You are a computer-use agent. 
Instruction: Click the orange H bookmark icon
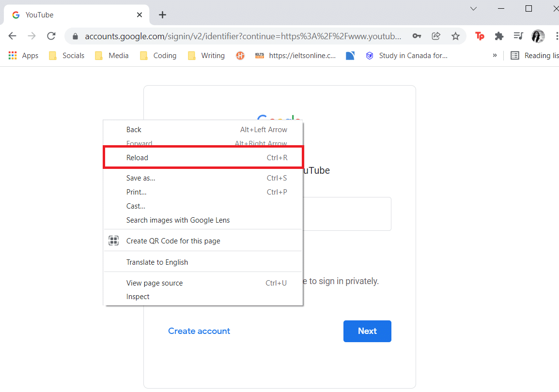pyautogui.click(x=240, y=56)
